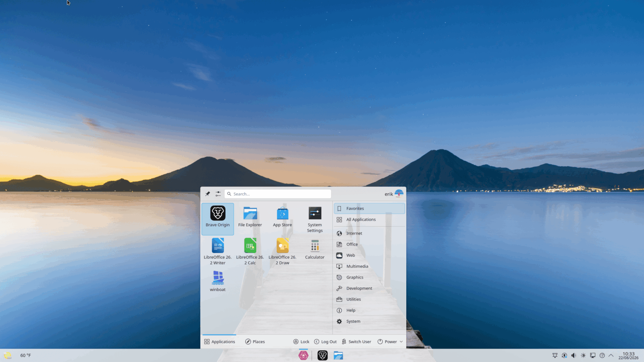The image size is (644, 362).
Task: Open the Multimedia category
Action: (x=369, y=266)
